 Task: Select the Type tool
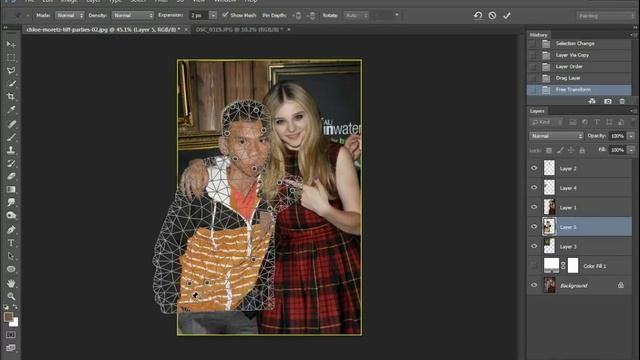[11, 243]
